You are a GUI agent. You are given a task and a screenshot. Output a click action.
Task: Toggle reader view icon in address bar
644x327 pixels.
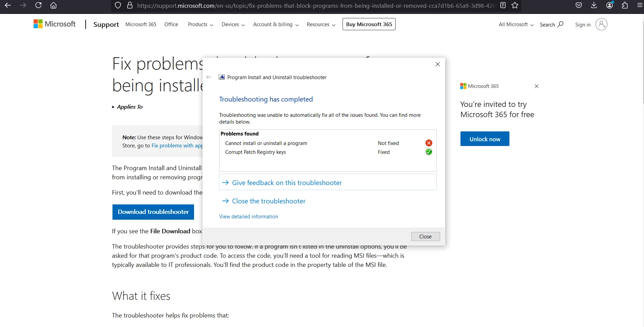(503, 5)
